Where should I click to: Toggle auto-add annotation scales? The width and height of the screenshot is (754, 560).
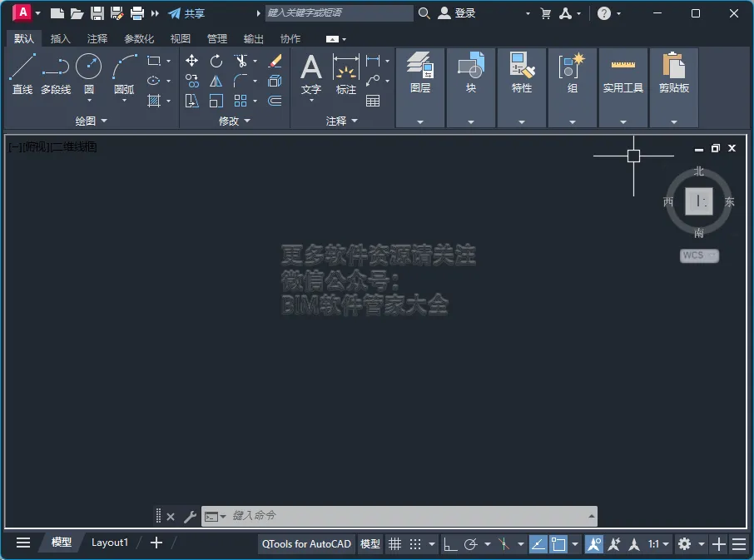pos(614,544)
